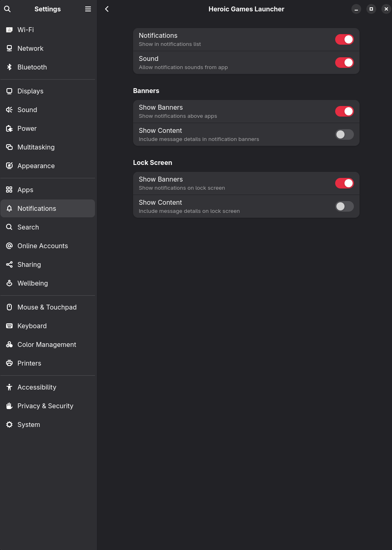
Task: Maximize the Settings window
Action: (x=371, y=9)
